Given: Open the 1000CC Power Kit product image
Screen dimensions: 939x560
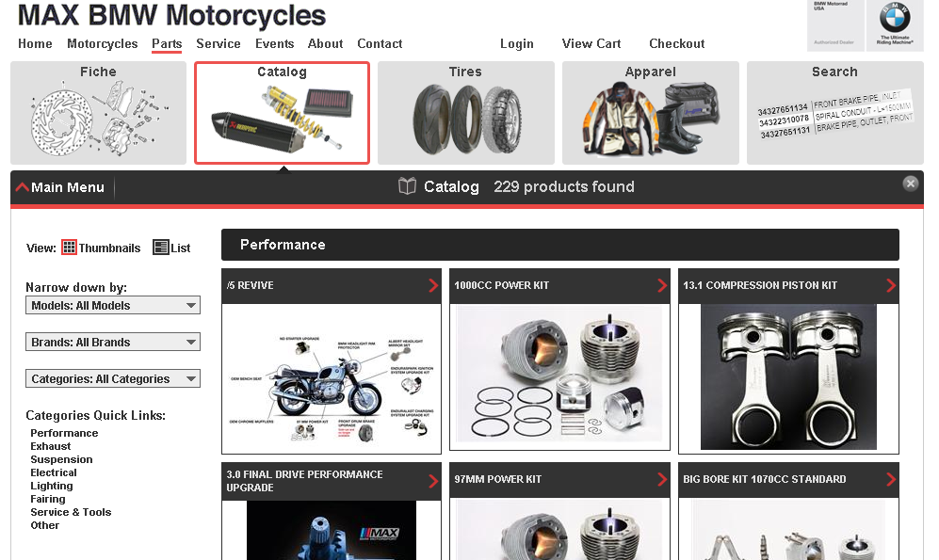Looking at the screenshot, I should click(559, 376).
